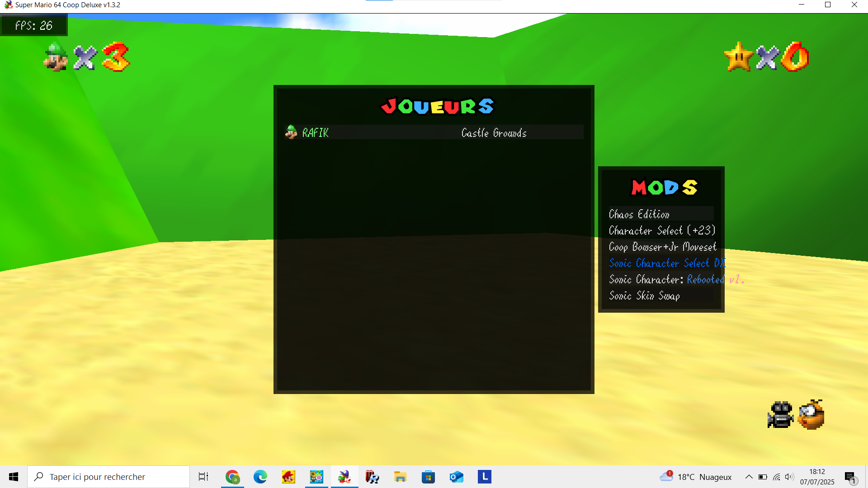Click the game window title bar icon
Image resolution: width=868 pixels, height=488 pixels.
pyautogui.click(x=8, y=5)
